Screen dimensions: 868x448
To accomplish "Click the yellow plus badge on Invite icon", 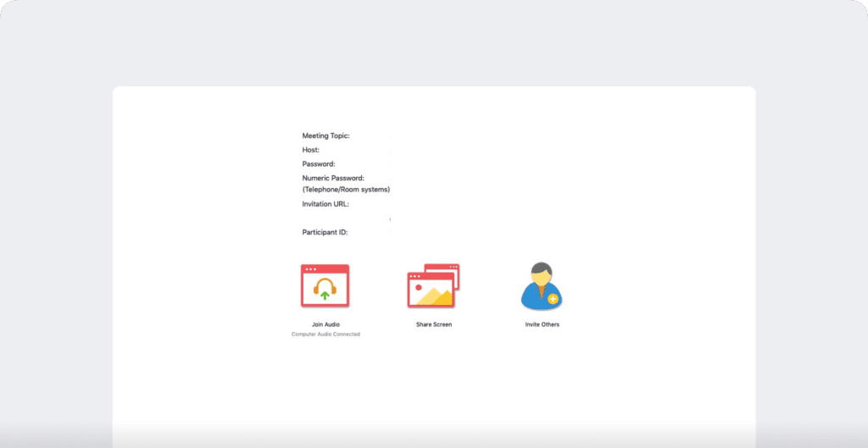I will coord(553,299).
